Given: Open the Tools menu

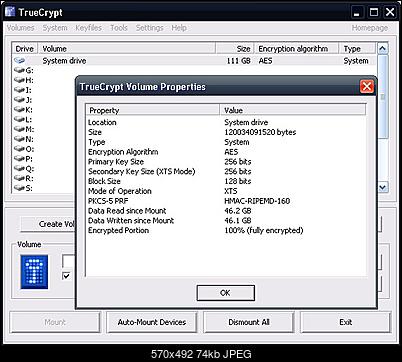Looking at the screenshot, I should click(x=119, y=28).
